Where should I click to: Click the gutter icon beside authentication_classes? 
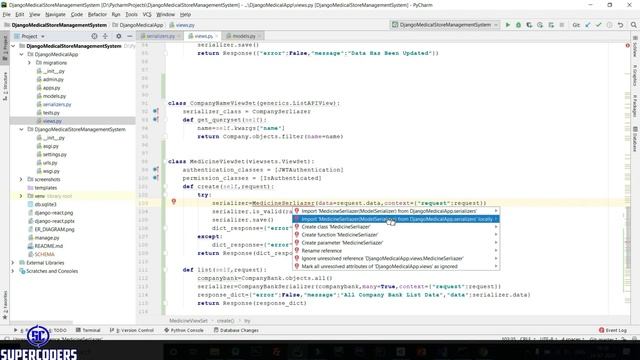click(156, 169)
